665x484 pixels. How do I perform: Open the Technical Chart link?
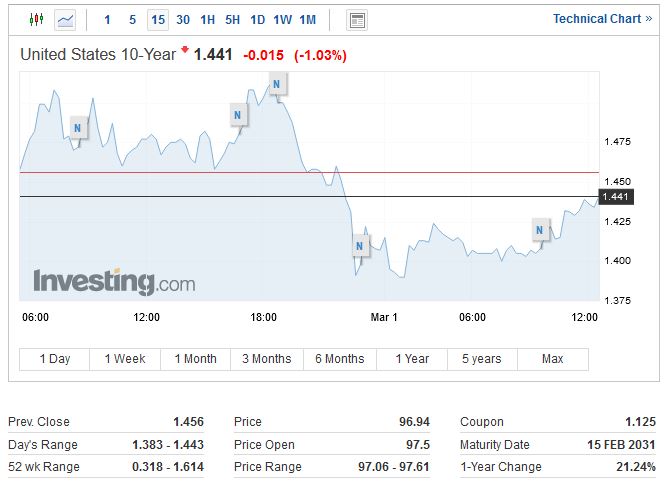click(602, 19)
